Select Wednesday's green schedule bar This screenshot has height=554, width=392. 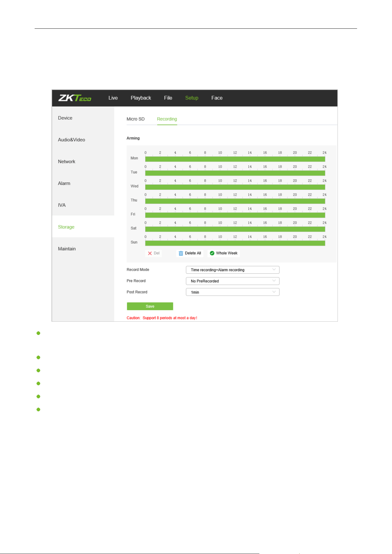click(x=235, y=187)
